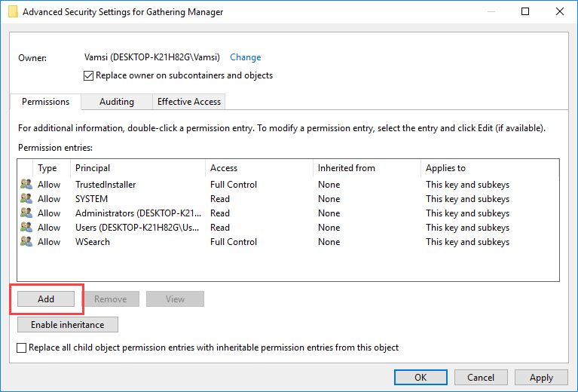Click None inherited value in SYSTEM row

pyautogui.click(x=329, y=199)
